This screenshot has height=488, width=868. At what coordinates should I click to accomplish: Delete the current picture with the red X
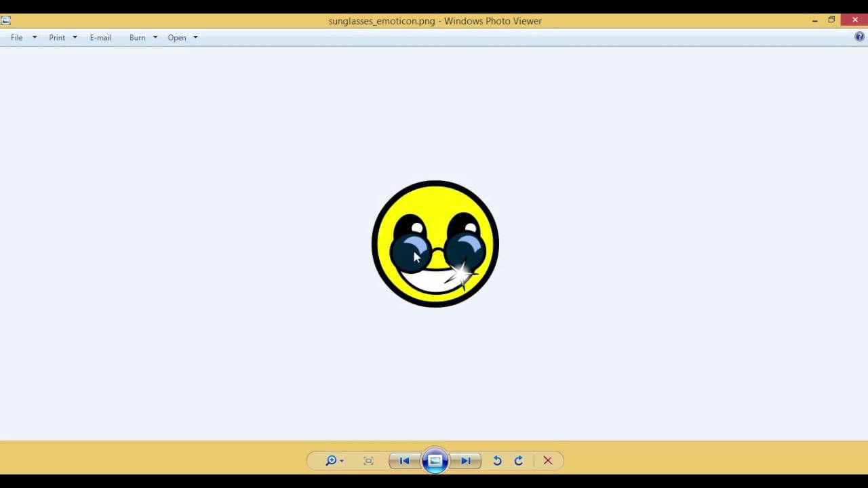pos(547,460)
